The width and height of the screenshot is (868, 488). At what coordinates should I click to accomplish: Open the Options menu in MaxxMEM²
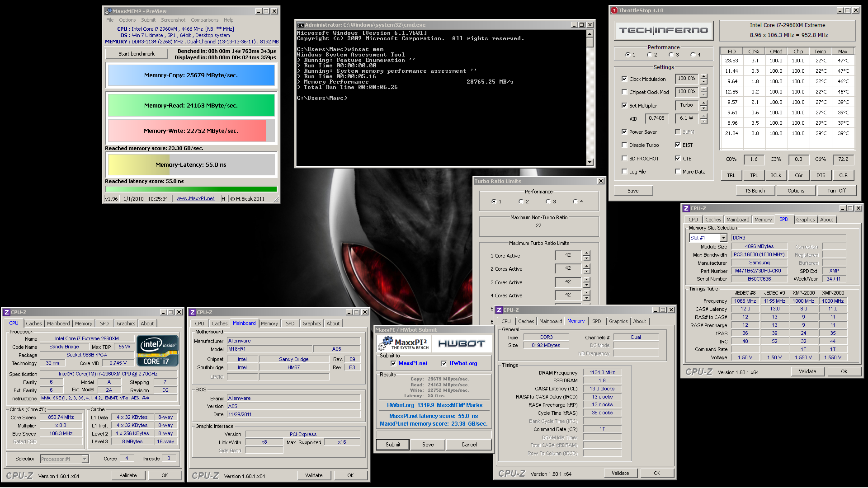[127, 20]
